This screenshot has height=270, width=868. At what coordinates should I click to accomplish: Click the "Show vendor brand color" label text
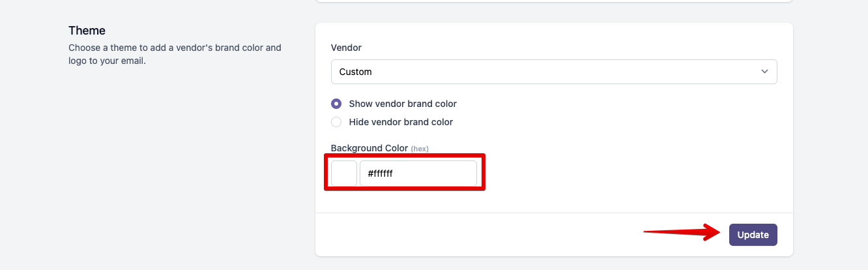tap(403, 104)
